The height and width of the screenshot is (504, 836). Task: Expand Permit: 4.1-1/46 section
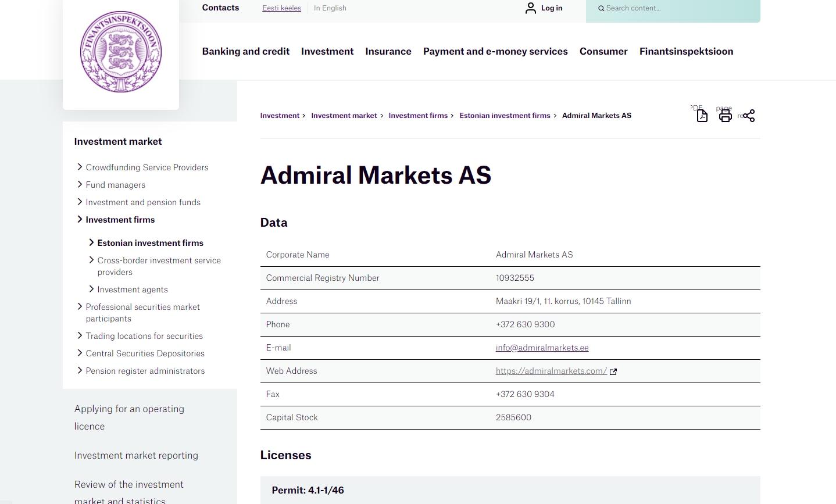(510, 490)
